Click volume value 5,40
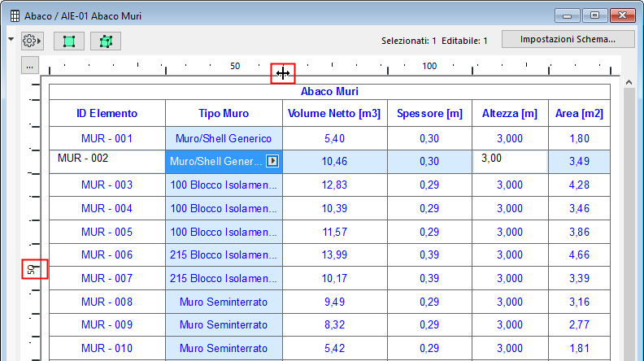This screenshot has height=361, width=644. point(335,138)
